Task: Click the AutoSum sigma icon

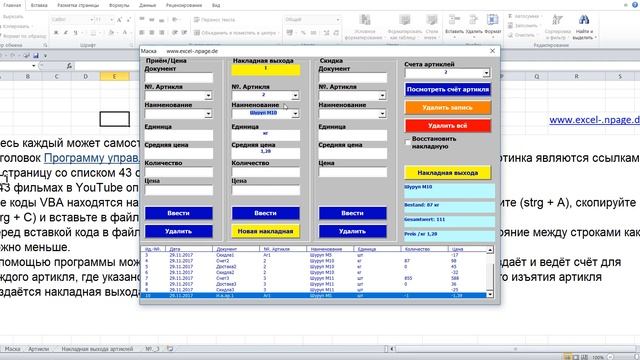Action: pyautogui.click(x=510, y=16)
